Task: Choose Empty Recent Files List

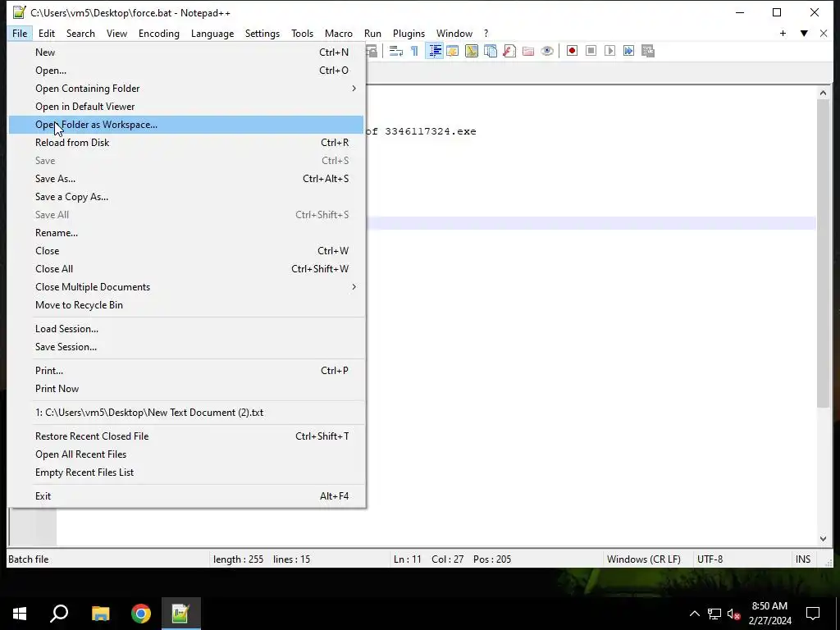Action: pos(186,472)
